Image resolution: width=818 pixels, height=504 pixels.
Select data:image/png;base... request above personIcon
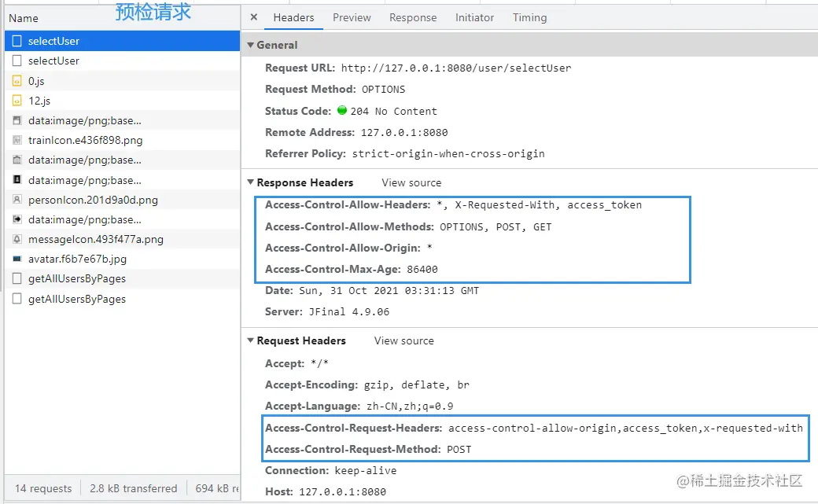coord(122,181)
